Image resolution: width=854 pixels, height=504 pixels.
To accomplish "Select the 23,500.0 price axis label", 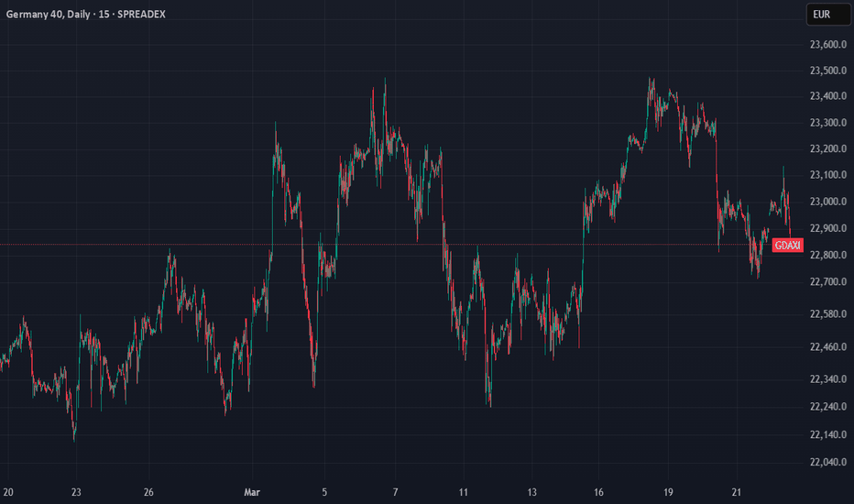I will pos(828,71).
